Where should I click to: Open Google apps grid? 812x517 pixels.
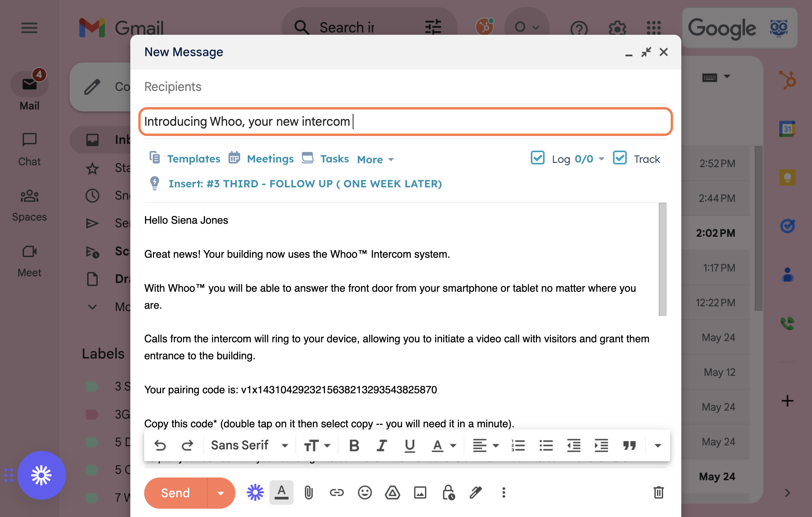654,28
